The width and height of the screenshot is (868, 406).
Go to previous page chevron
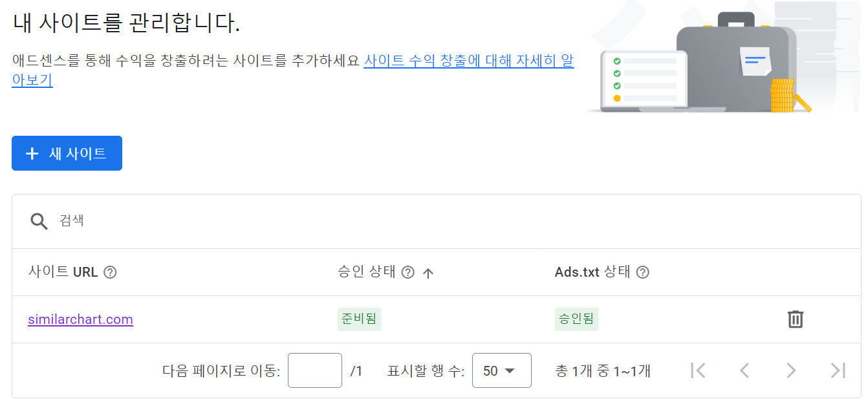(744, 370)
